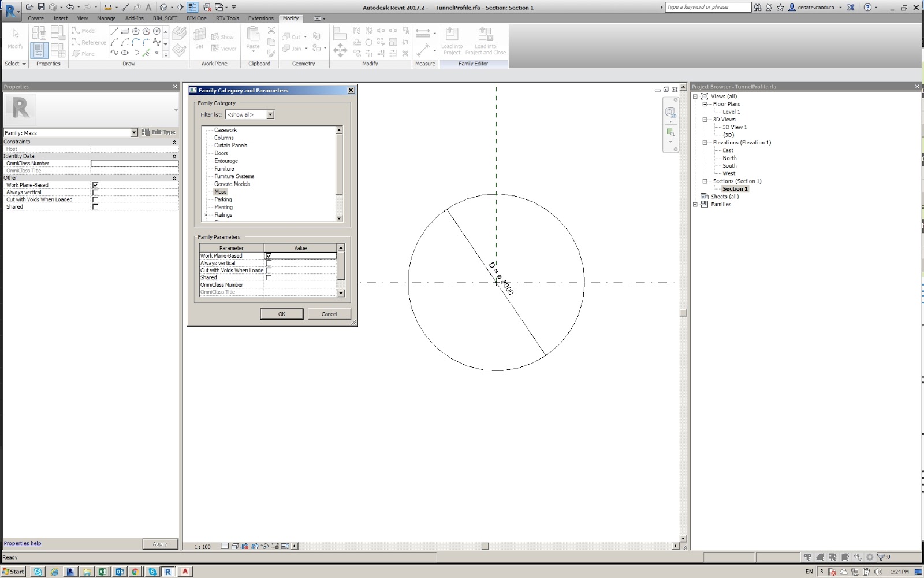Image resolution: width=924 pixels, height=578 pixels.
Task: Toggle Cut with Voids When Loaded in dialog
Action: 269,271
